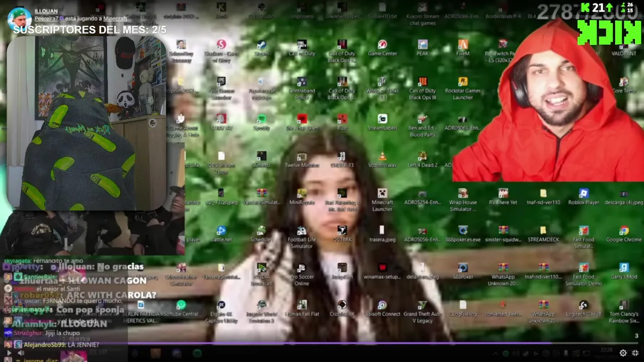
Task: Open Ubisoft Connect shortcut
Action: point(382,308)
